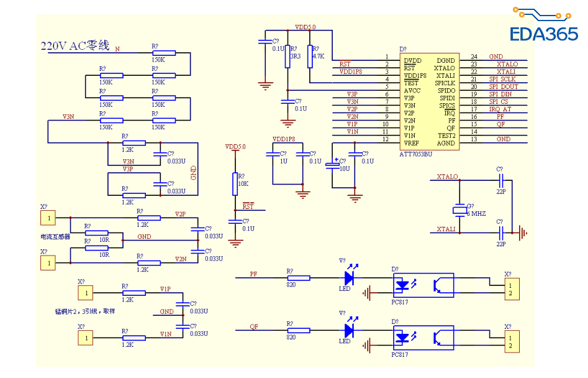This screenshot has height=378, width=588.
Task: Click the SPICLK pin name on the chip
Action: coord(445,83)
